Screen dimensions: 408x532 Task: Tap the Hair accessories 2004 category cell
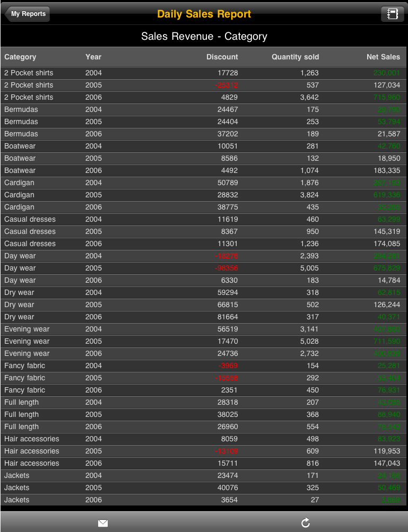click(32, 439)
